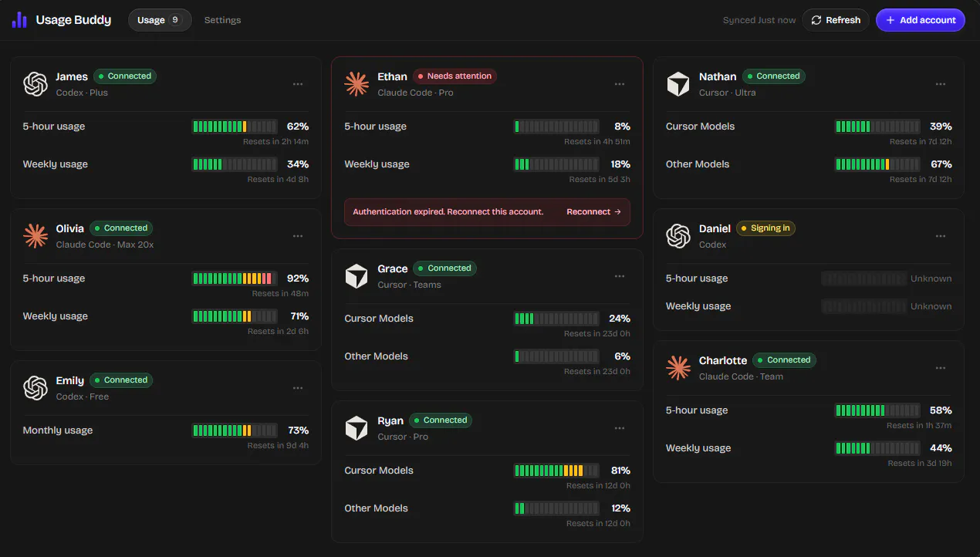The height and width of the screenshot is (557, 980).
Task: Click Olivia's 5-hour usage bar at 92%
Action: click(x=235, y=278)
